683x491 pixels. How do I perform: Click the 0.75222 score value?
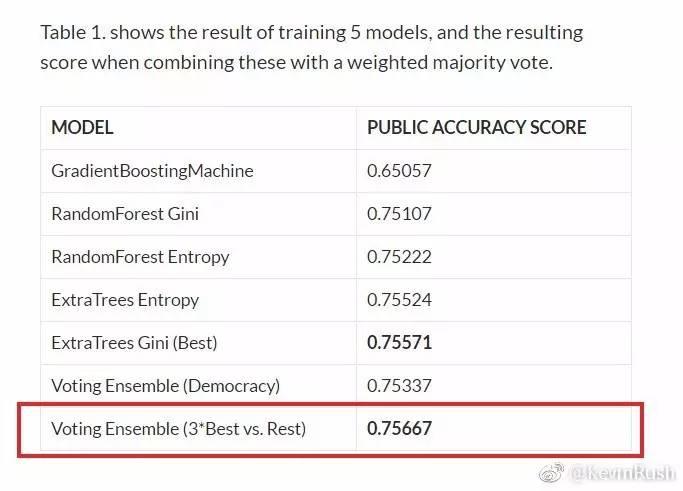(x=399, y=257)
